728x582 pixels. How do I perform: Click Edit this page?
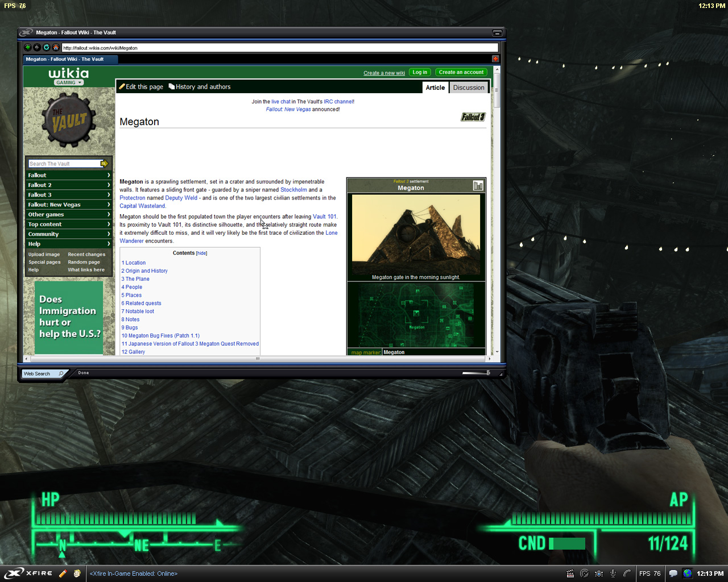coord(141,87)
